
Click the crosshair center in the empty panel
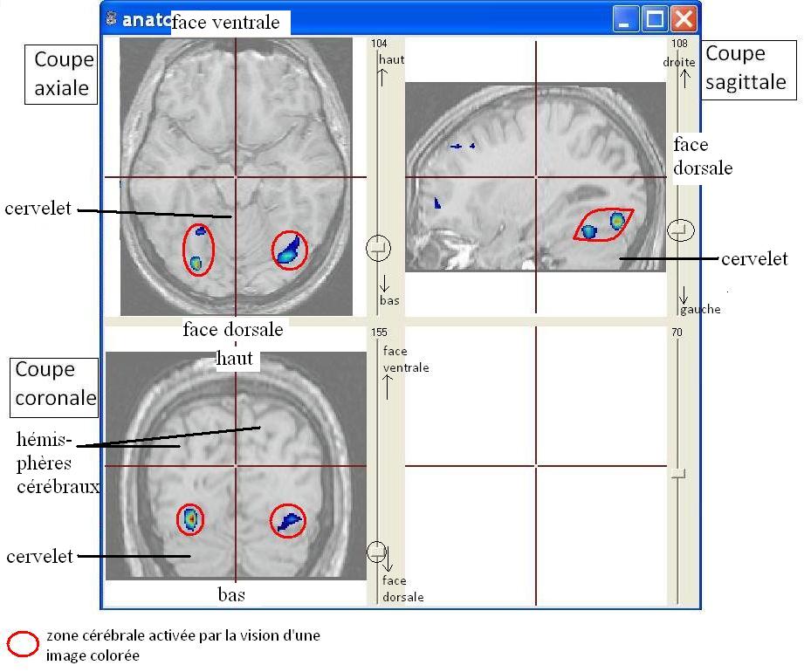pyautogui.click(x=536, y=466)
